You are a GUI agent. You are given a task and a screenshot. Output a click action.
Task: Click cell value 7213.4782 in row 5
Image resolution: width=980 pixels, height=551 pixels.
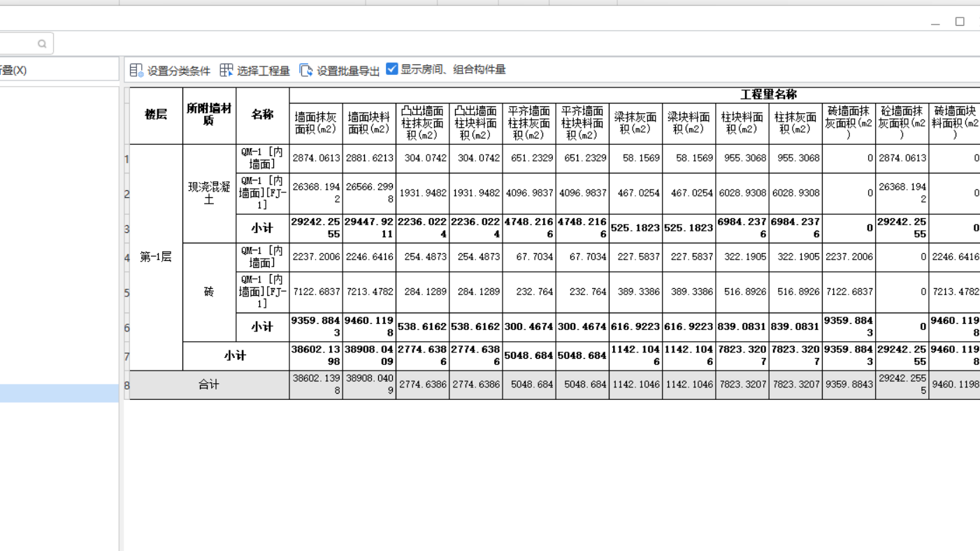point(369,292)
